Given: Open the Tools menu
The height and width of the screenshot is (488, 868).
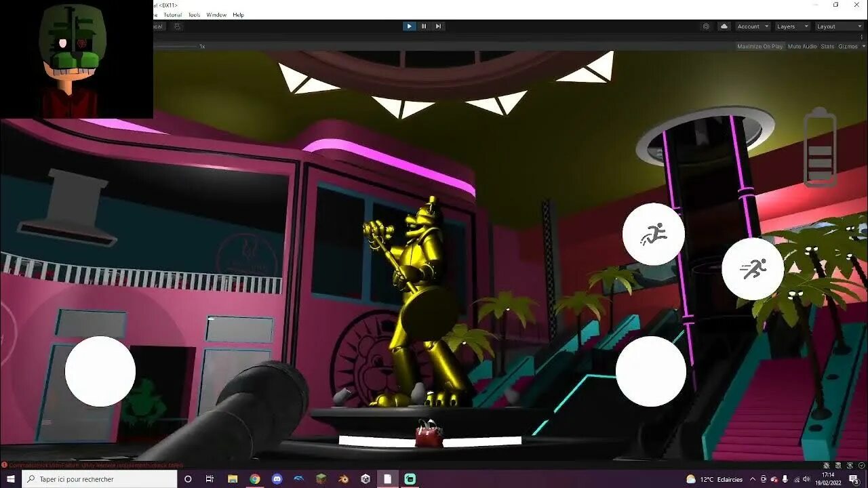Looking at the screenshot, I should (194, 15).
